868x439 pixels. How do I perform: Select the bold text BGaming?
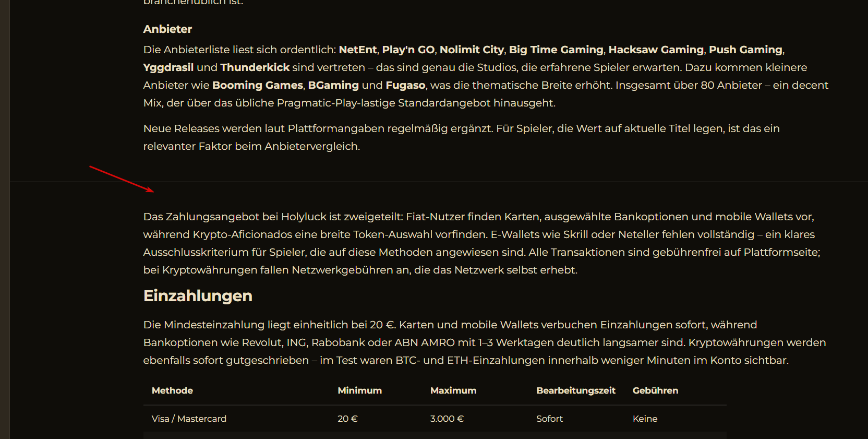click(333, 85)
